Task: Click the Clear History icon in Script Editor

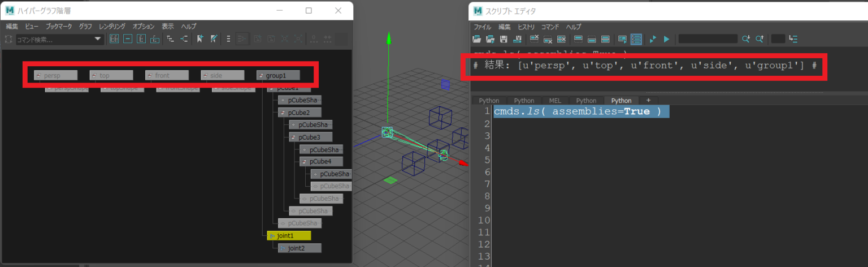Action: 534,39
